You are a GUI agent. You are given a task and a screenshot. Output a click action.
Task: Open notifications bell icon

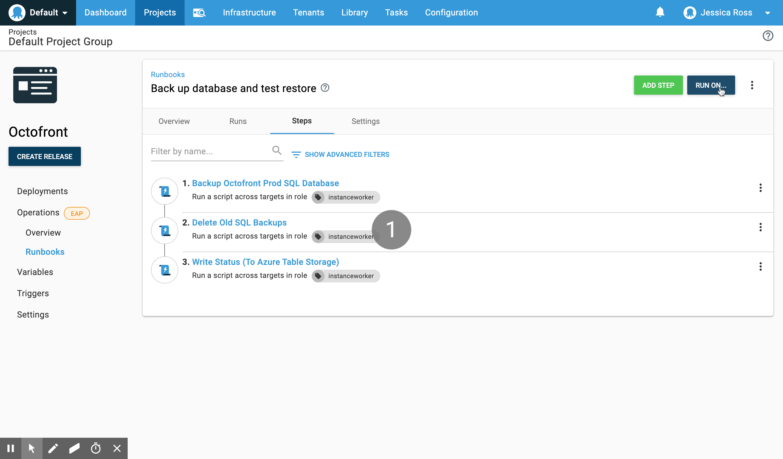660,12
